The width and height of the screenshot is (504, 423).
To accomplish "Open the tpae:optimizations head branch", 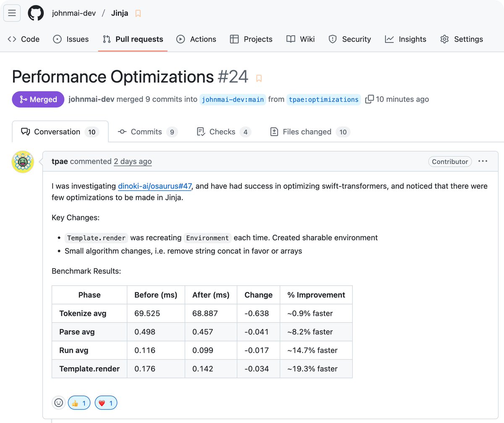I will [x=323, y=100].
